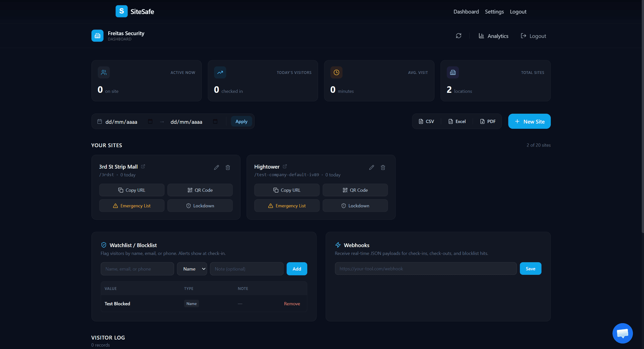Create a New Site

coord(529,121)
